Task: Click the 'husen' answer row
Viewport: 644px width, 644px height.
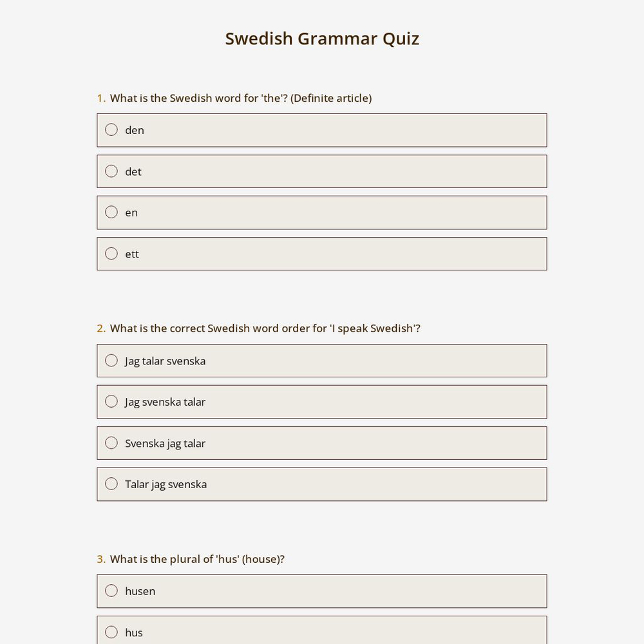Action: [x=322, y=591]
